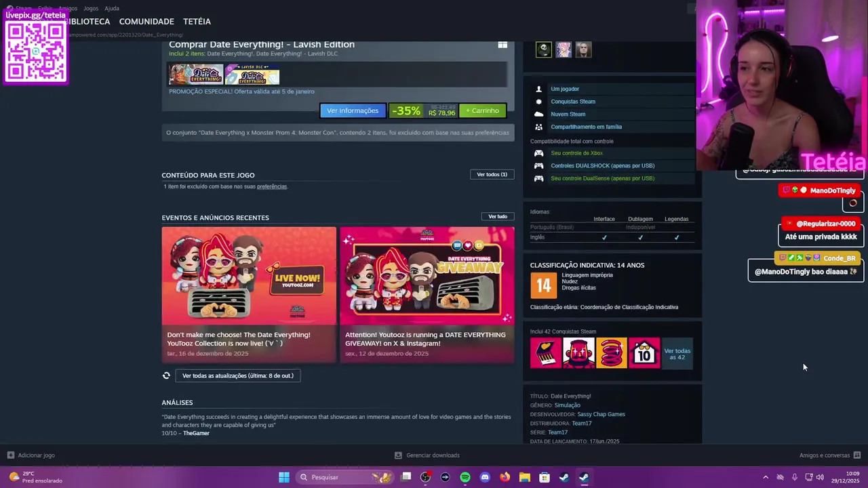Screen dimensions: 868x488
Task: Click the spring coil achievement icon
Action: click(612, 353)
